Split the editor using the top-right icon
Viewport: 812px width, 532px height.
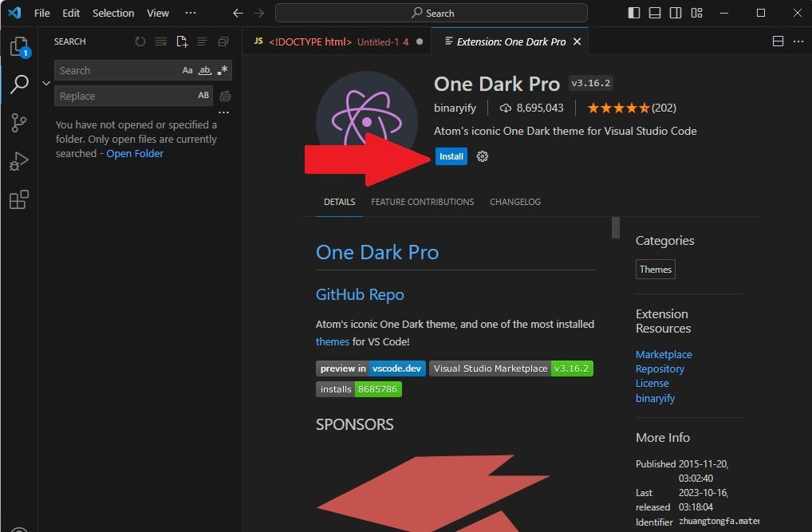coord(777,41)
